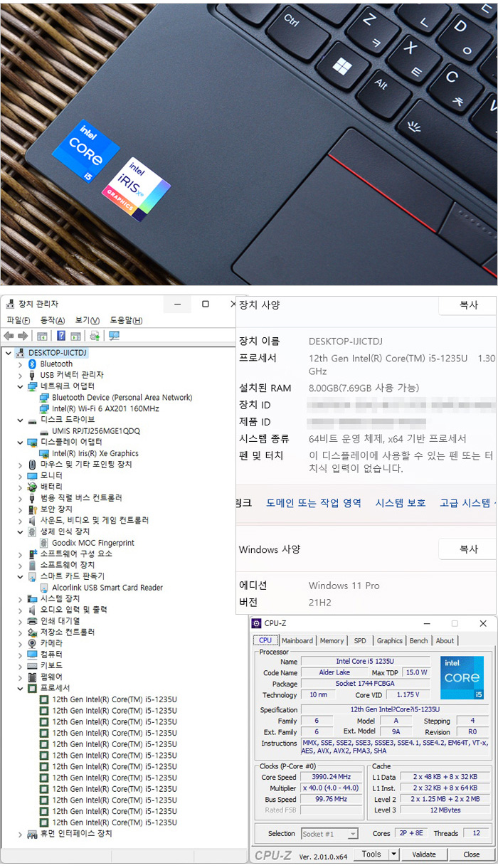This screenshot has width=498, height=868.
Task: Click the Intel Core i5 logo in CPU-Z
Action: tap(462, 677)
